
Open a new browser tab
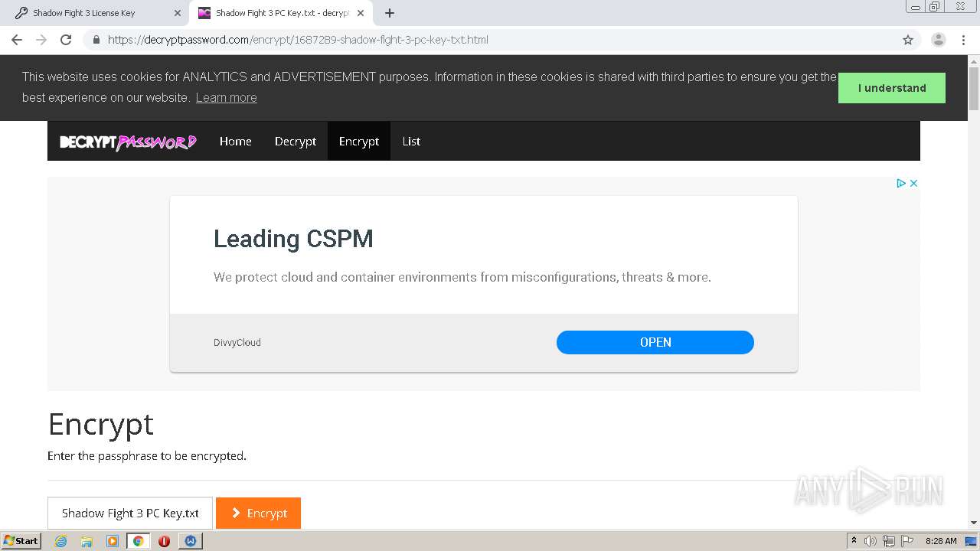point(390,13)
